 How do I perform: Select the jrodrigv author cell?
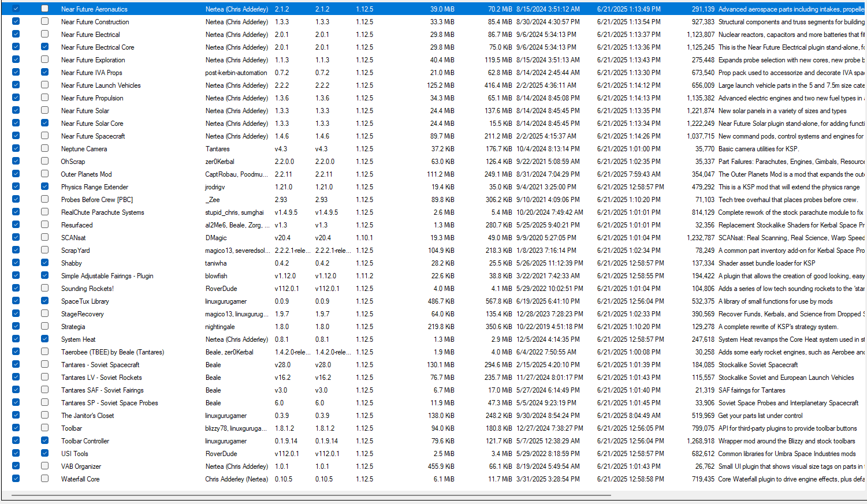(215, 187)
